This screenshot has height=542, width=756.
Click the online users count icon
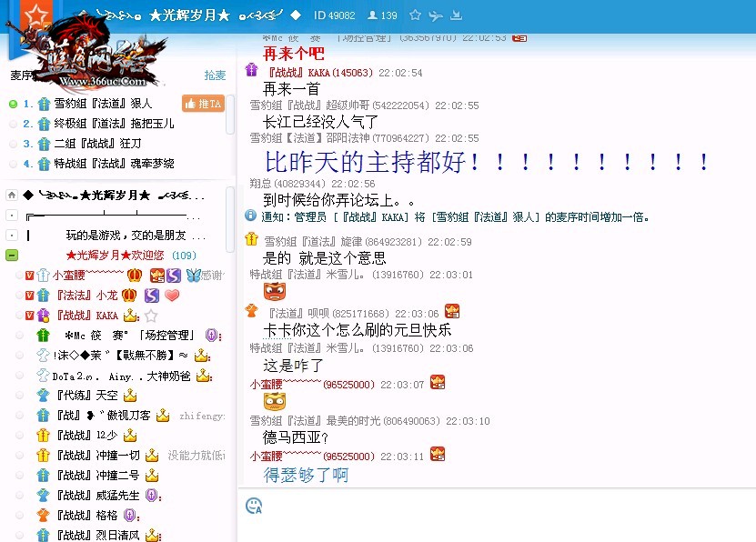pyautogui.click(x=372, y=15)
